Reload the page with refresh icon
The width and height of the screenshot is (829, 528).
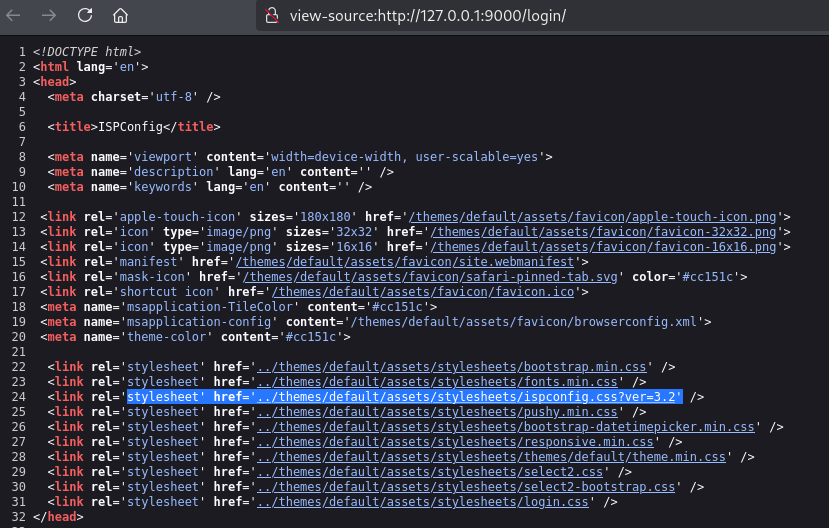tap(85, 16)
